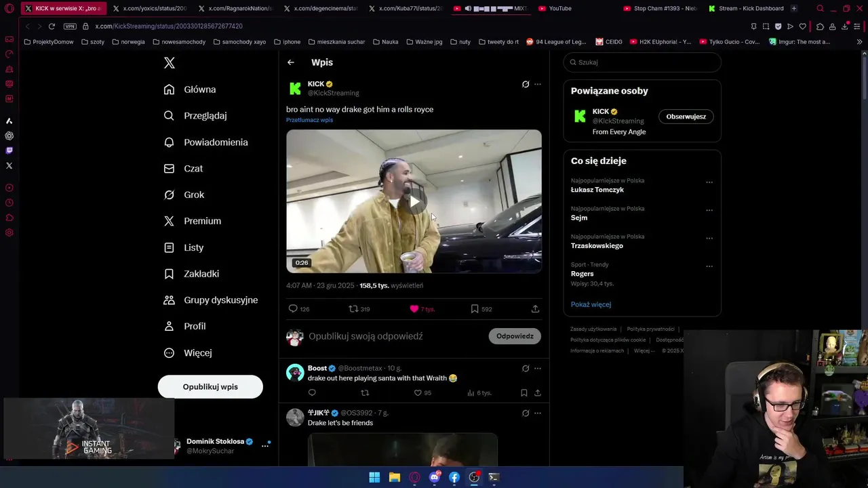
Task: Open browser extensions cube icon
Action: click(x=821, y=26)
